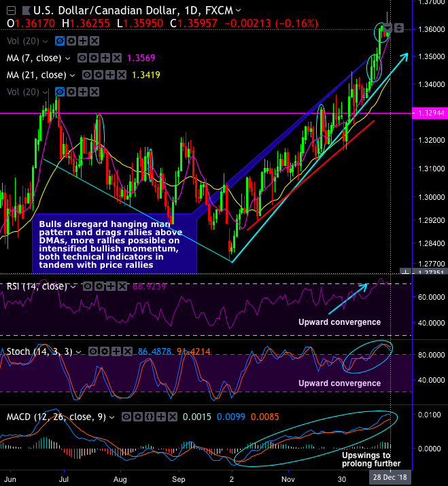Open settings for the first Vol (20) indicator
This screenshot has width=448, height=486.
(71, 41)
